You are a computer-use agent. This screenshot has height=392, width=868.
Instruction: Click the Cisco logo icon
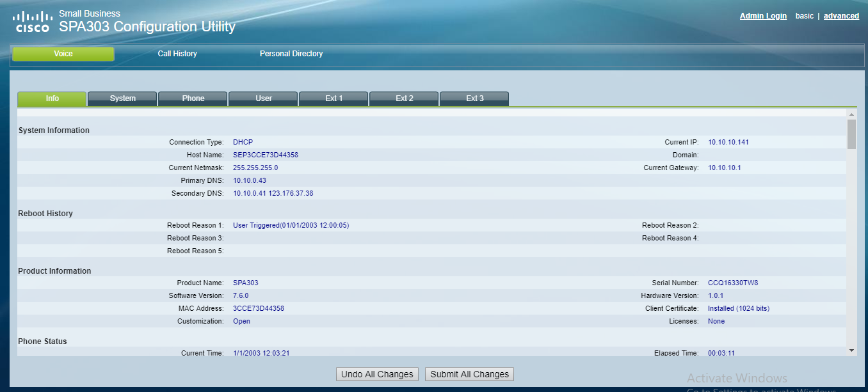coord(33,21)
